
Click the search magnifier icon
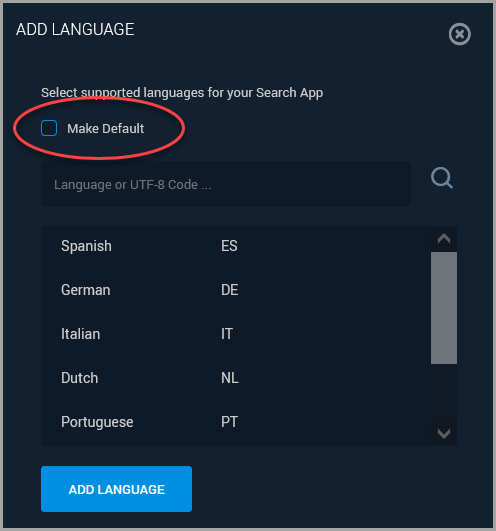(442, 178)
